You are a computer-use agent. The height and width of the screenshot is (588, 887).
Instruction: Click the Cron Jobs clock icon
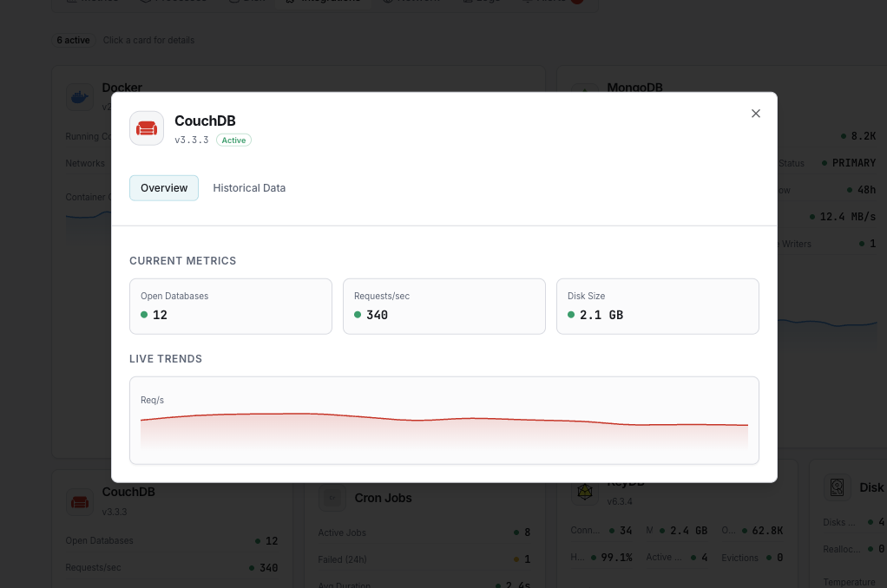click(332, 497)
